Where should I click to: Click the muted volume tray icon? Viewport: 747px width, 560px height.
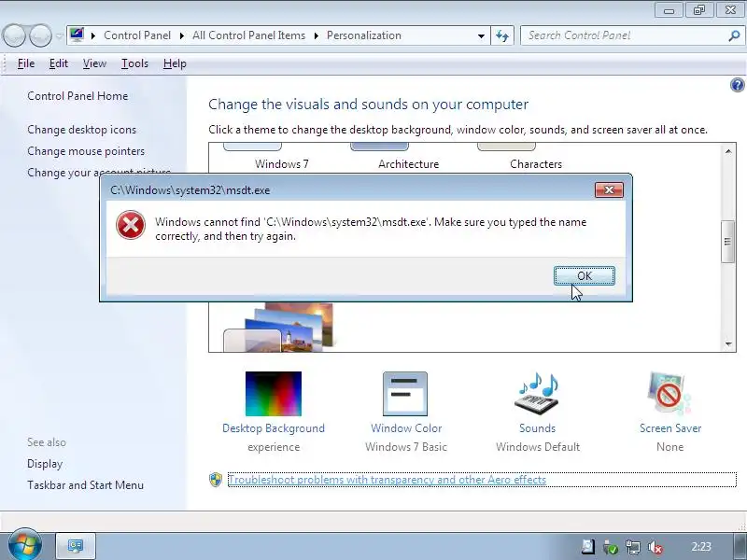click(655, 548)
